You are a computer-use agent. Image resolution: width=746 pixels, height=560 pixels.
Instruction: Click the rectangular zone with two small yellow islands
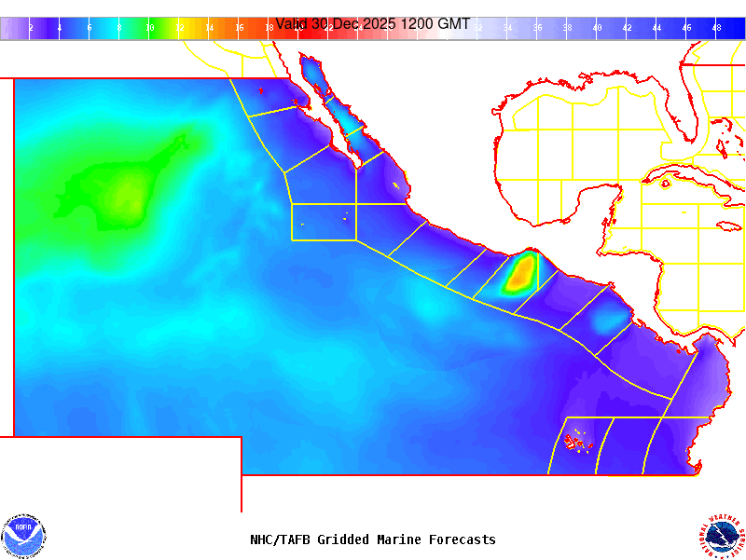[324, 222]
